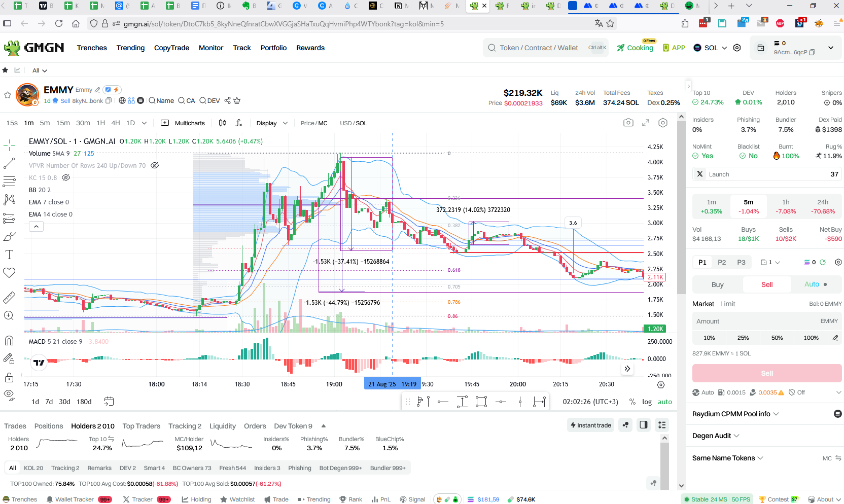Activate the zoom in tool
Image resolution: width=844 pixels, height=504 pixels.
click(x=9, y=315)
